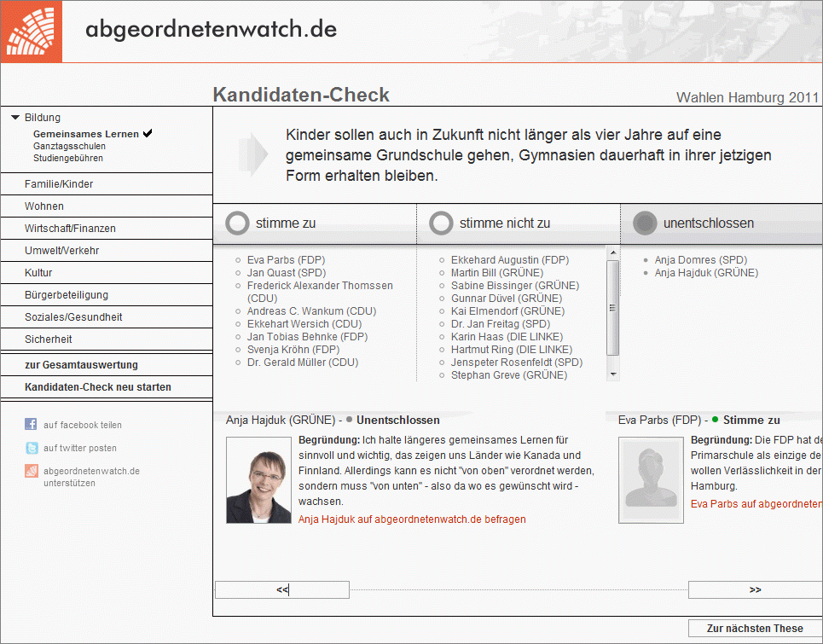Select candidate Hartmut Ring (DIE LINKE)
The width and height of the screenshot is (823, 644).
point(512,349)
